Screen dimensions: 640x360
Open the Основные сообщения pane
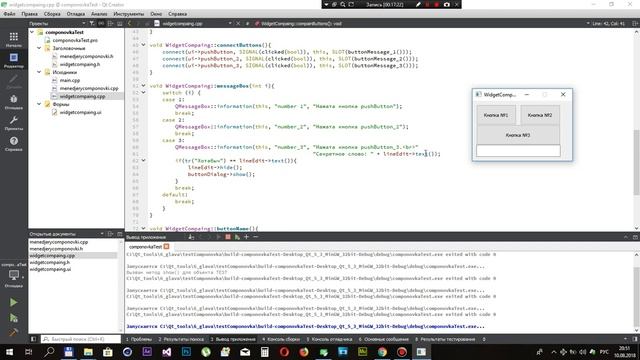[x=384, y=339]
